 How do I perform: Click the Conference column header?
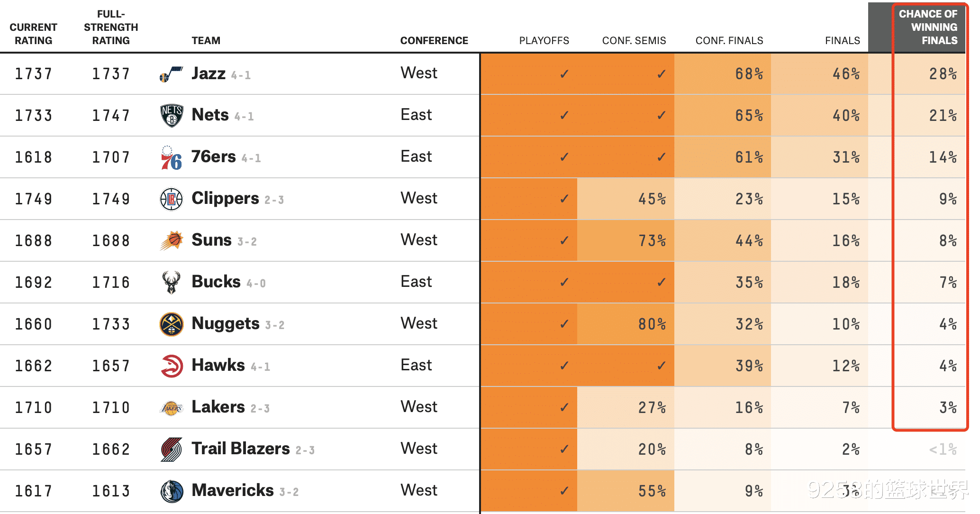click(434, 41)
